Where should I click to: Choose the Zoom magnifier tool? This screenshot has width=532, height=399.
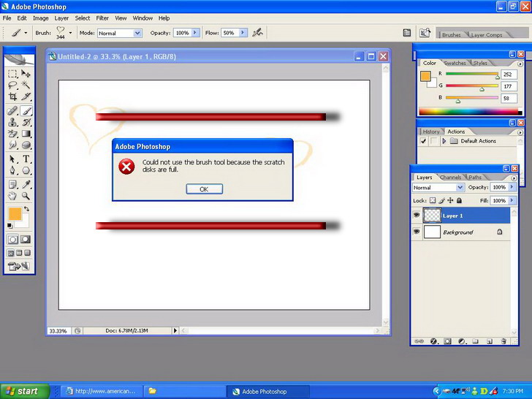26,196
